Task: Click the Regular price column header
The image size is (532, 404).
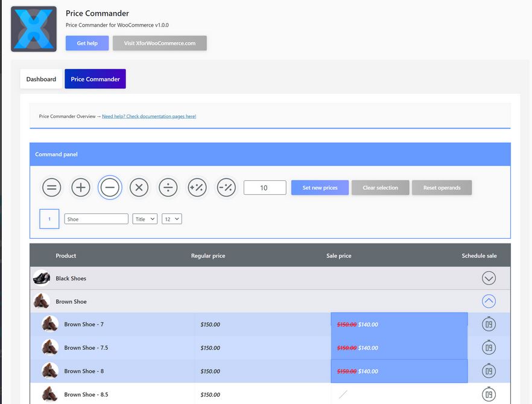Action: [x=208, y=256]
